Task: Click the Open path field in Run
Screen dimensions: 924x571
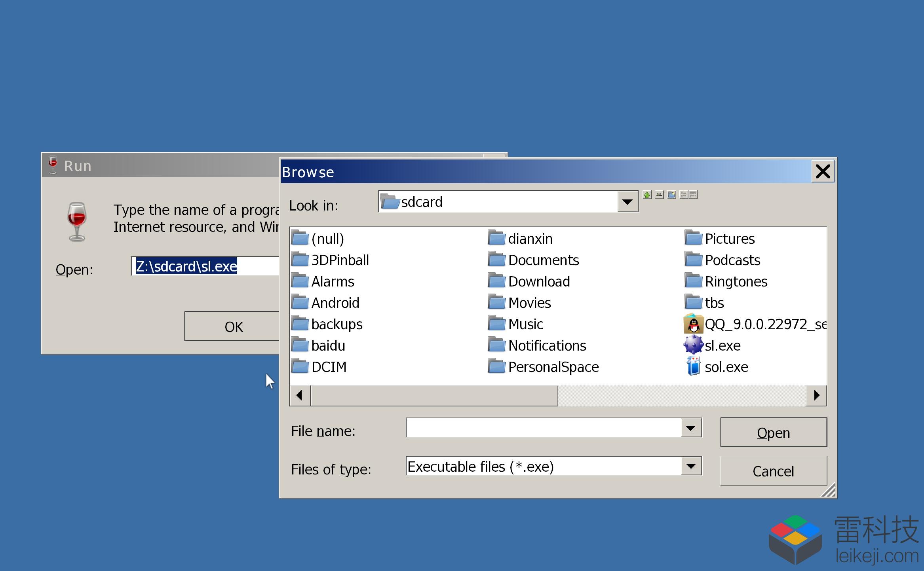Action: pyautogui.click(x=205, y=266)
